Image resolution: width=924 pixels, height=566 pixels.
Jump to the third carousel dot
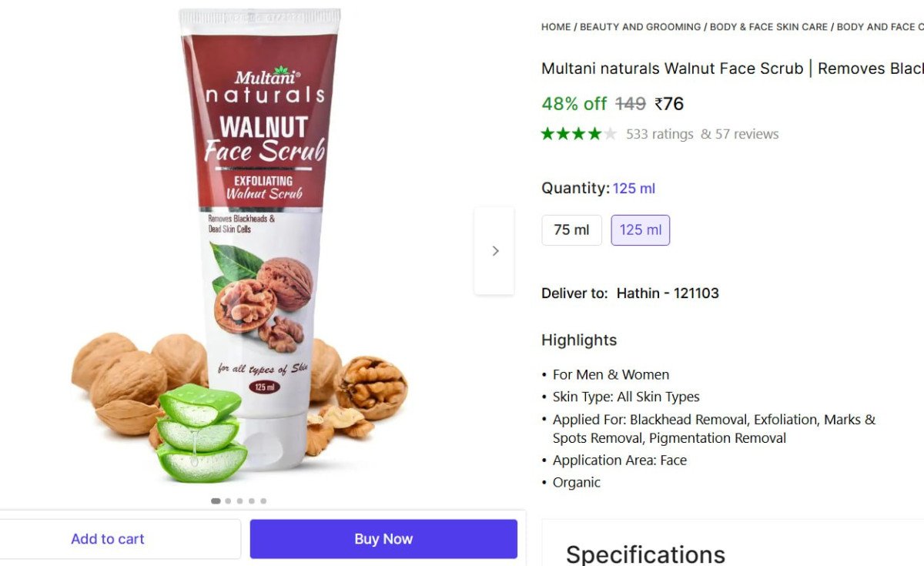click(239, 501)
